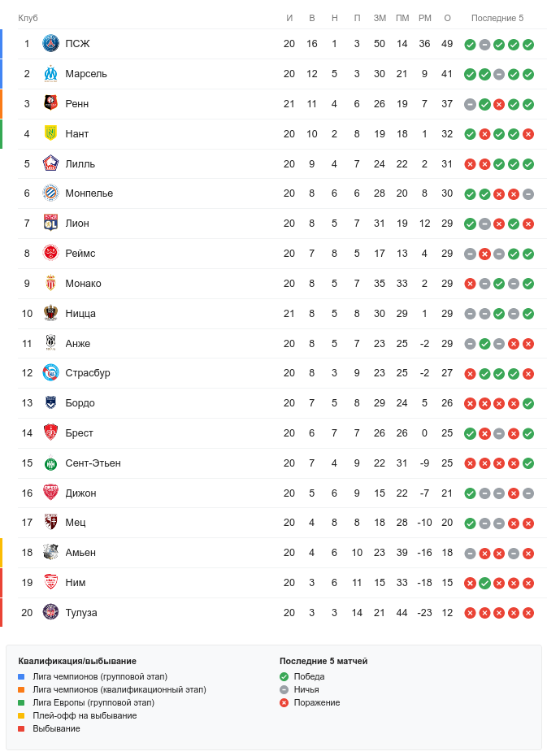This screenshot has width=547, height=756.
Task: Click the PSG club logo
Action: click(x=50, y=44)
